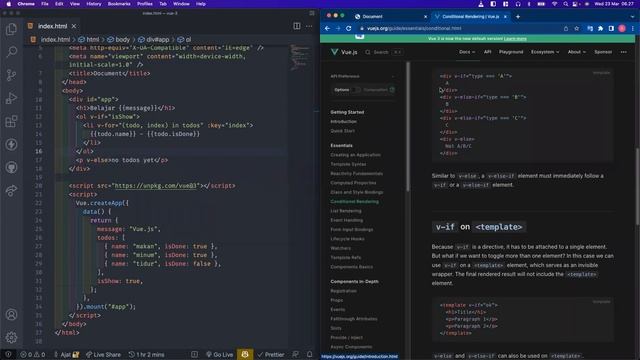Toggle the Options/Composition API preference switch
Viewport: 640px width, 360px height.
pyautogui.click(x=356, y=90)
